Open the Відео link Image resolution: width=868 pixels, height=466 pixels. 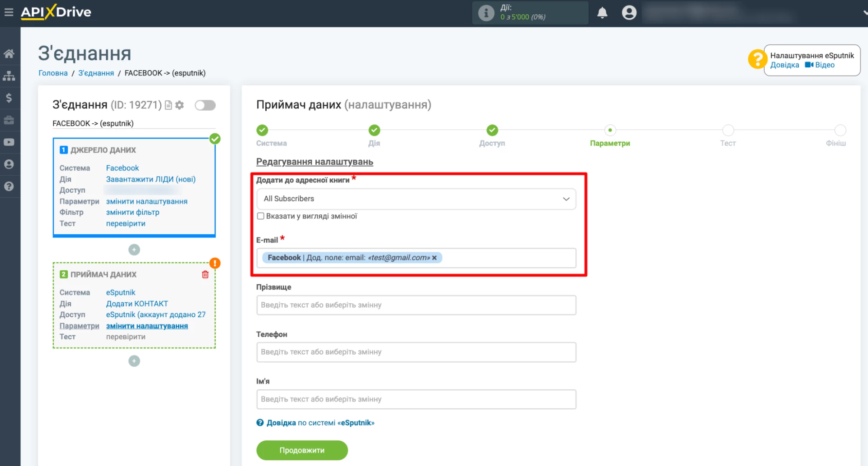pos(820,65)
